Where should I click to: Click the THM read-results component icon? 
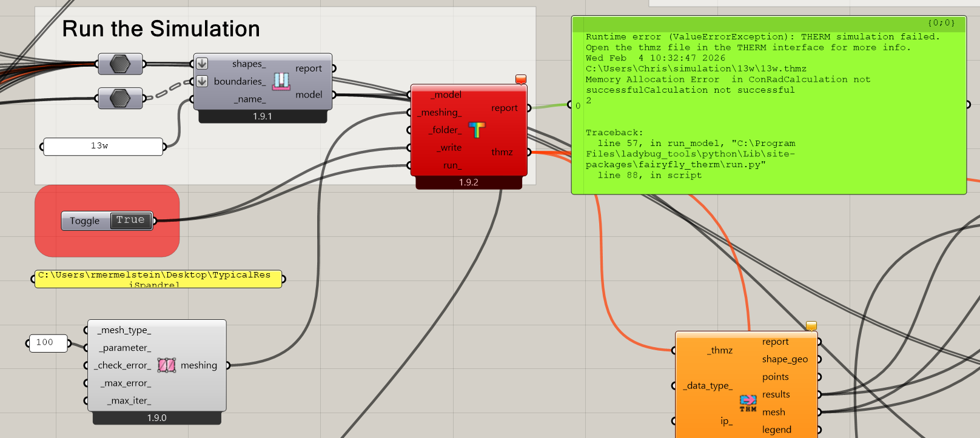[748, 403]
